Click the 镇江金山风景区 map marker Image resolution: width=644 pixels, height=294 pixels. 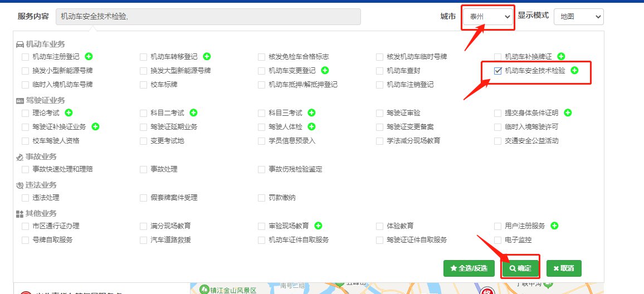[204, 290]
